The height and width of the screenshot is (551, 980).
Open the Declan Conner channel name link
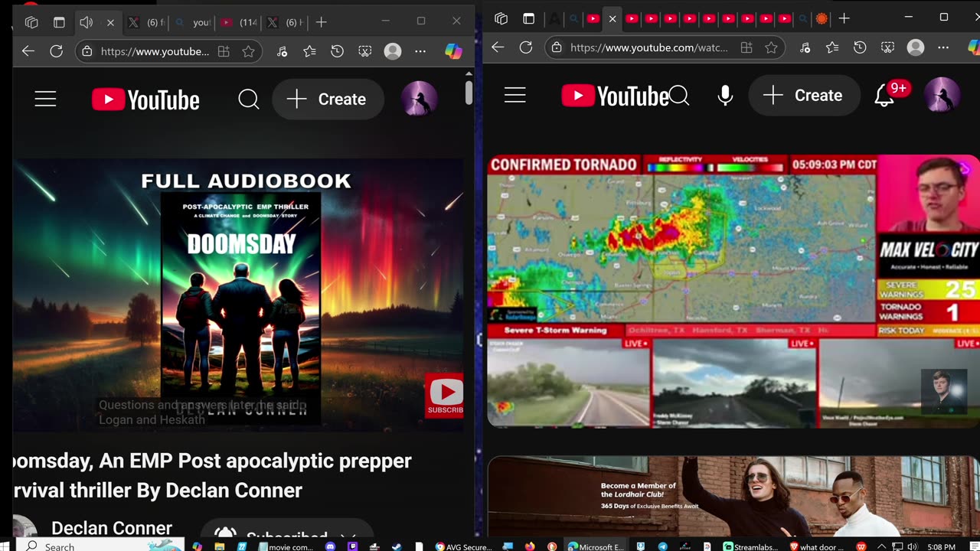pos(112,528)
